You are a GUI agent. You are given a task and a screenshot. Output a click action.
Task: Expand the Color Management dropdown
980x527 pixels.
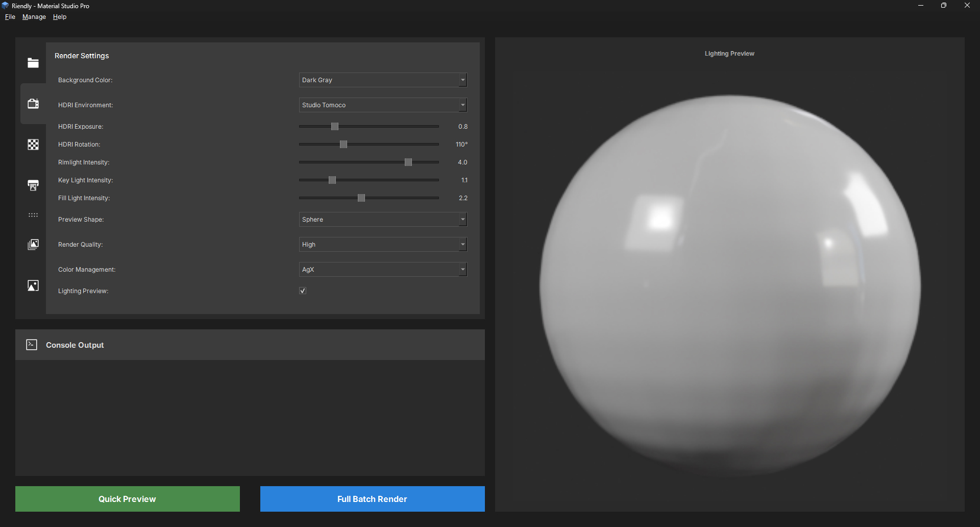point(383,269)
